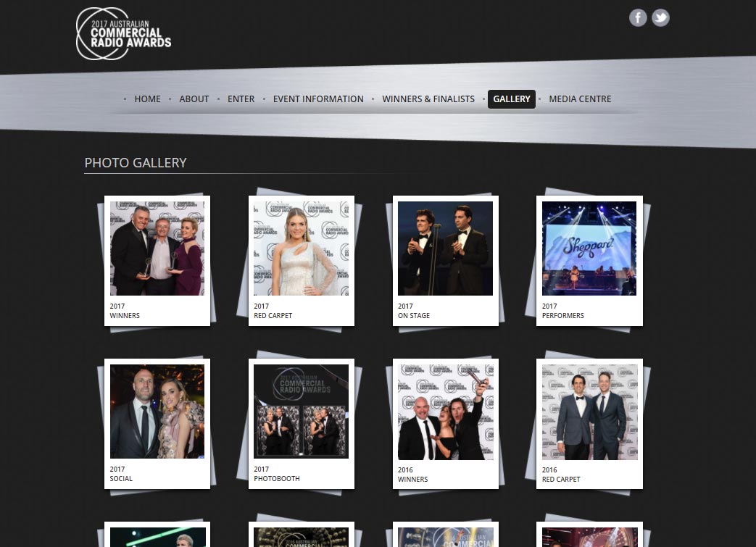This screenshot has width=756, height=547.
Task: Navigate to the HOME menu item
Action: (147, 99)
